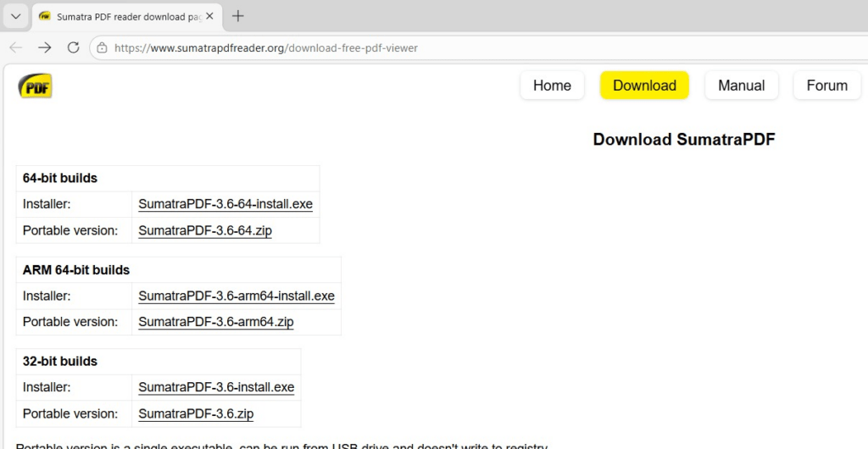
Task: Select the highlighted Download nav button
Action: pyautogui.click(x=644, y=86)
